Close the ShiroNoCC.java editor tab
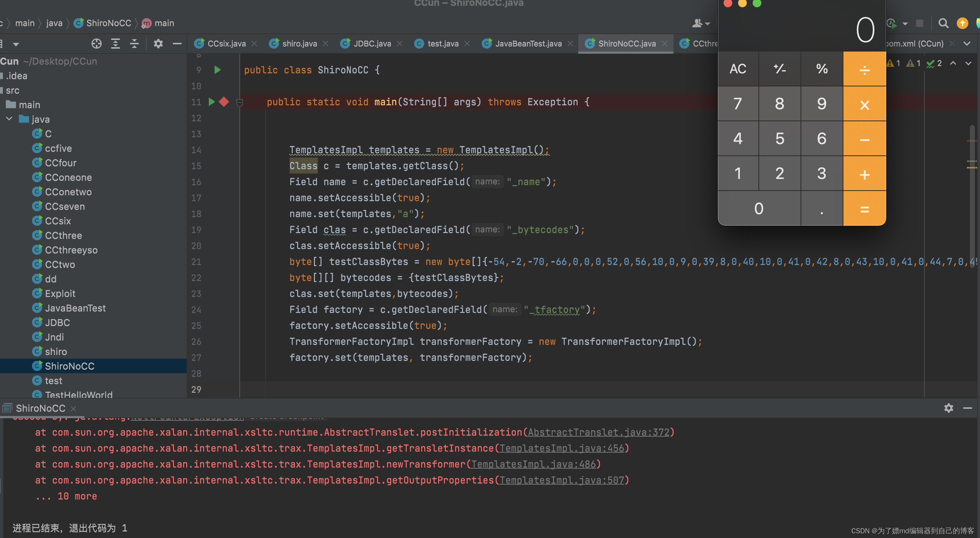The width and height of the screenshot is (980, 538). pos(664,44)
